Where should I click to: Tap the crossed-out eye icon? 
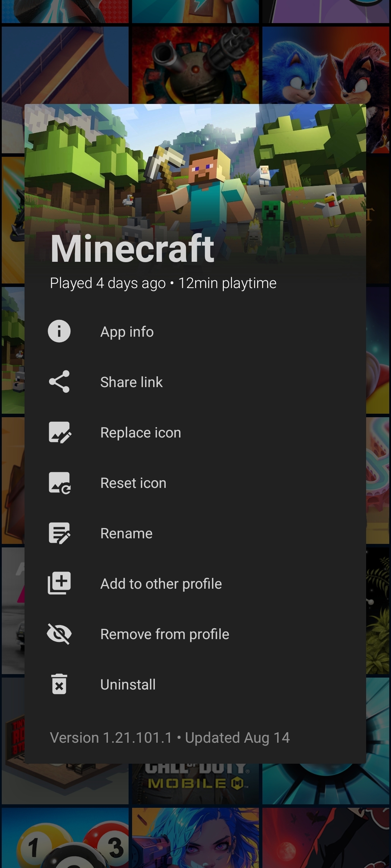[59, 634]
